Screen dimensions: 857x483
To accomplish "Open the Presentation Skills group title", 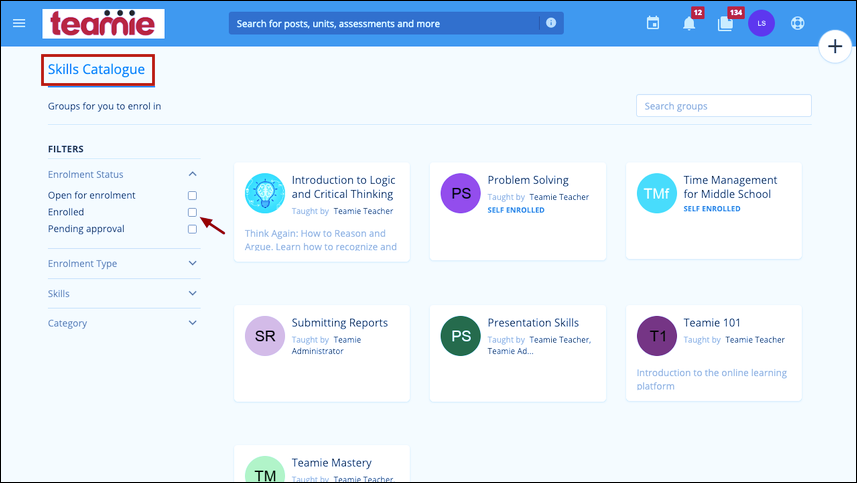I will [x=533, y=322].
